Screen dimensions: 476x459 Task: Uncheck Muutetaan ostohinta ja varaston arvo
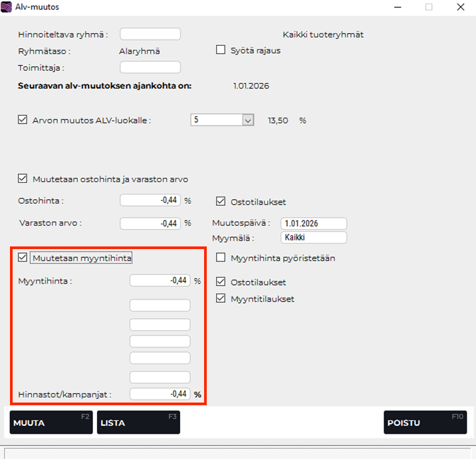(x=23, y=179)
